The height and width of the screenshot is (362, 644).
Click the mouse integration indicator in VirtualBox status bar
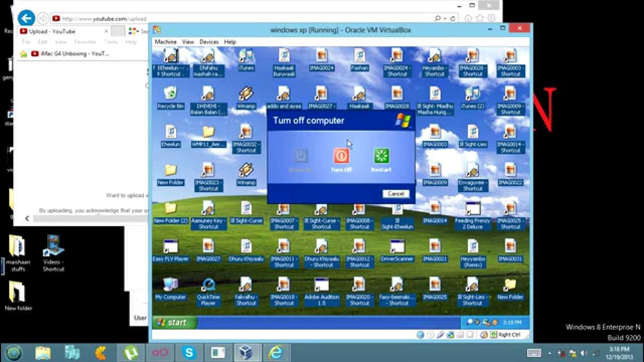tap(485, 334)
